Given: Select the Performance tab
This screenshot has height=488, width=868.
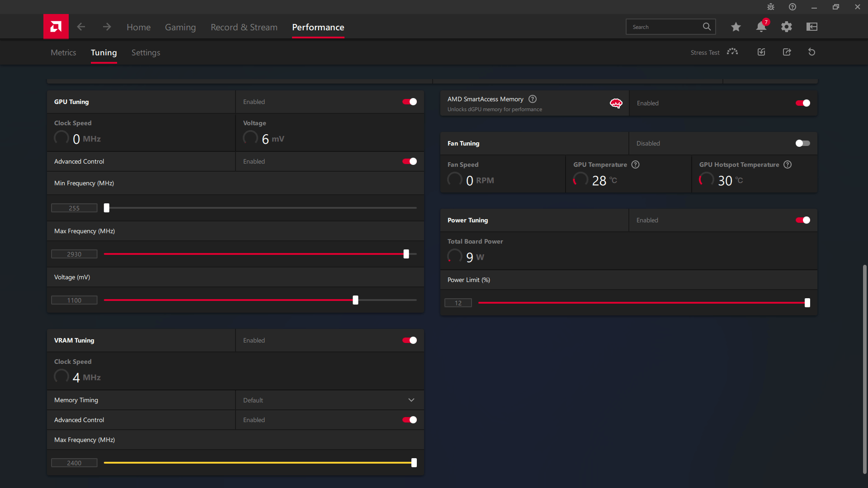Looking at the screenshot, I should 318,27.
